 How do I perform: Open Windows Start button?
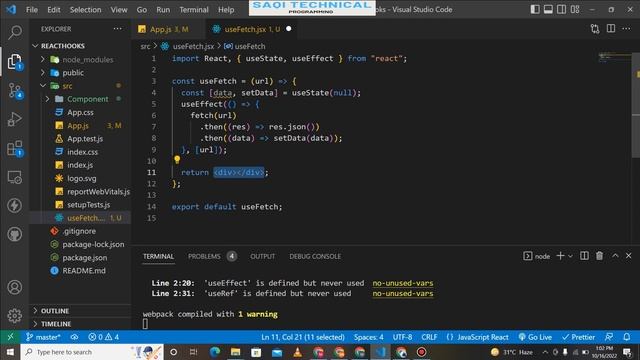pyautogui.click(x=10, y=352)
